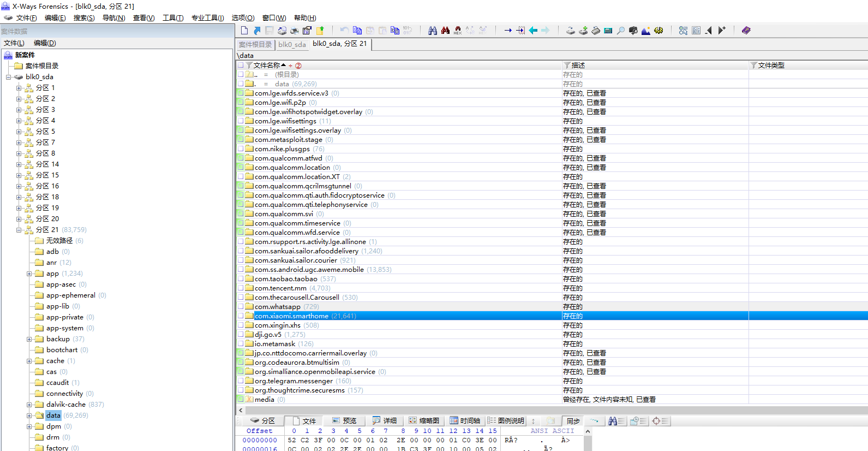Click the Open file arrow icon
Image resolution: width=868 pixels, height=451 pixels.
point(257,31)
